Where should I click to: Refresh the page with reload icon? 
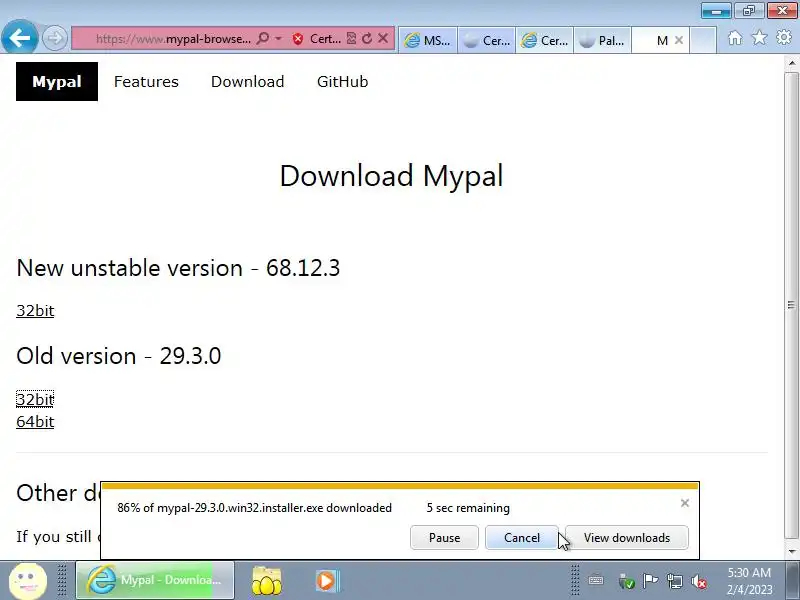pyautogui.click(x=367, y=39)
